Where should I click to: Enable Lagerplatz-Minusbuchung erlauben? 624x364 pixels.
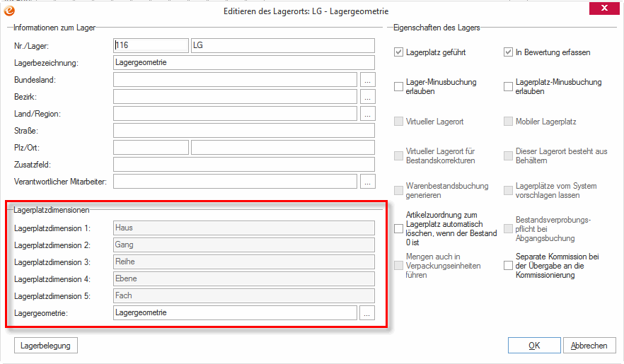click(x=508, y=87)
